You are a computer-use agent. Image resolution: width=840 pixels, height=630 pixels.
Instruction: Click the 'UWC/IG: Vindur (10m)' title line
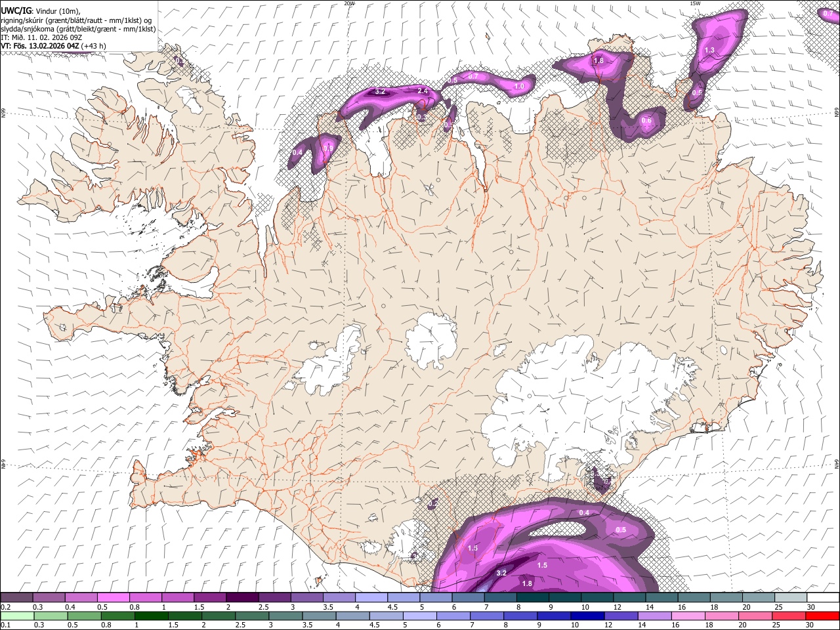[x=40, y=10]
